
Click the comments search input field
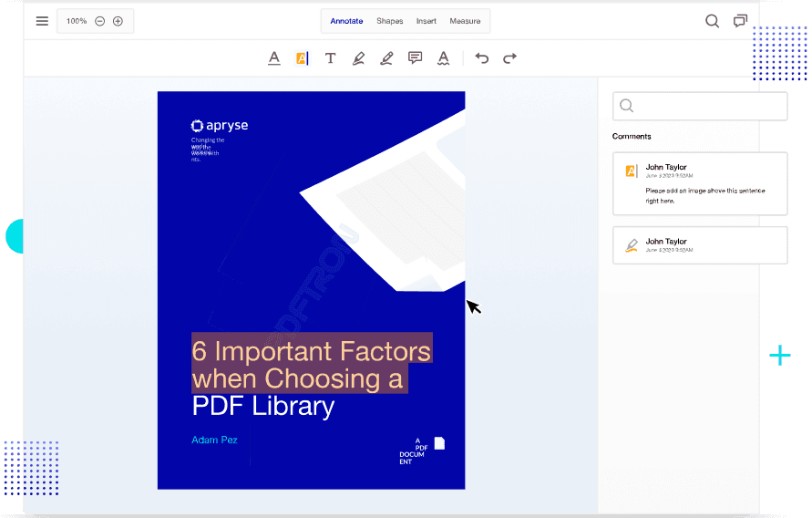[x=700, y=106]
